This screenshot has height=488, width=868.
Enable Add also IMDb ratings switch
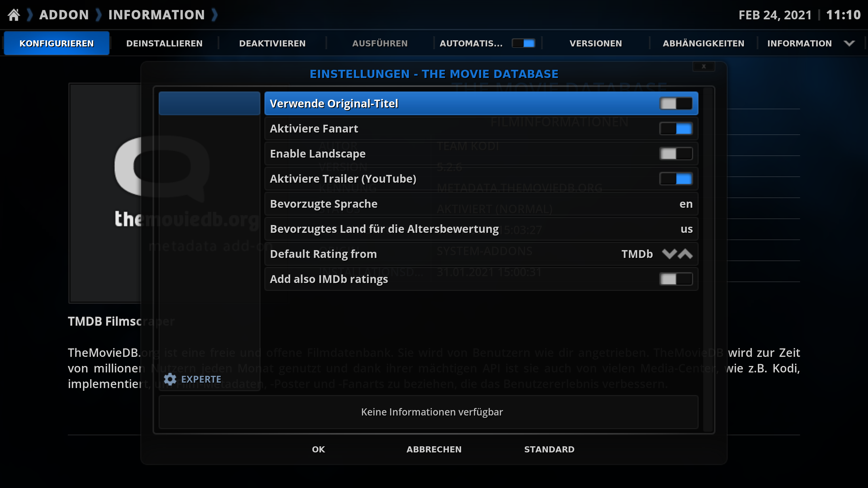(676, 279)
